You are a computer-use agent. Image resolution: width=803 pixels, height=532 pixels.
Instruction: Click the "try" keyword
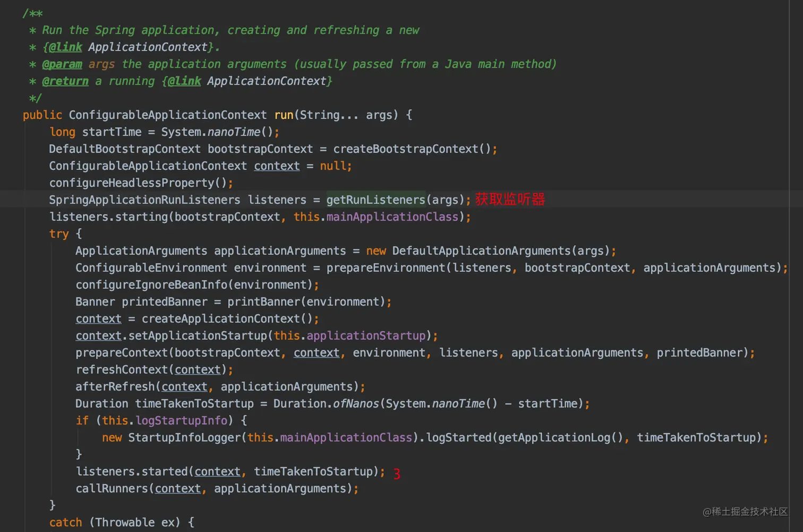click(59, 234)
